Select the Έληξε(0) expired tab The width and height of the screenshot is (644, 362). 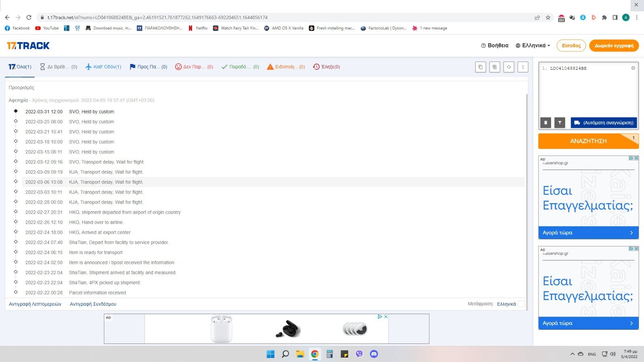[326, 67]
